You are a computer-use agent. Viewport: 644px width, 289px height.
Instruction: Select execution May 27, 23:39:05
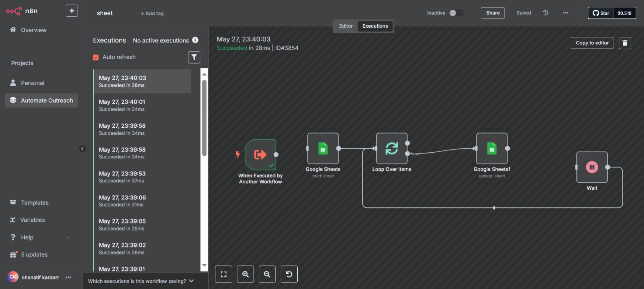[x=142, y=225]
